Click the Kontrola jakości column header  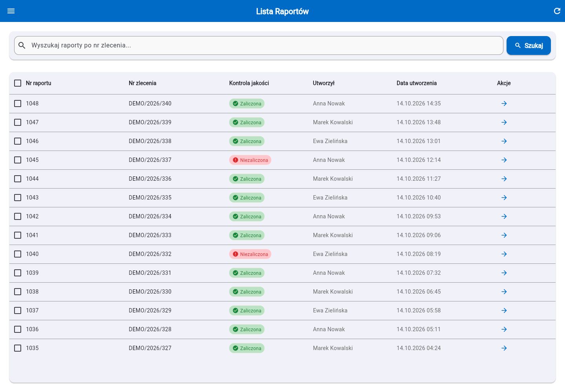click(249, 83)
